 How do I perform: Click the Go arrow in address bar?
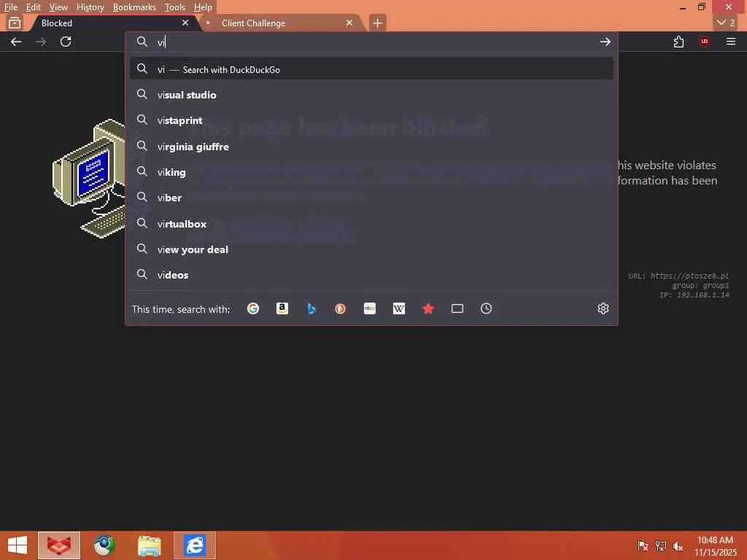point(605,42)
